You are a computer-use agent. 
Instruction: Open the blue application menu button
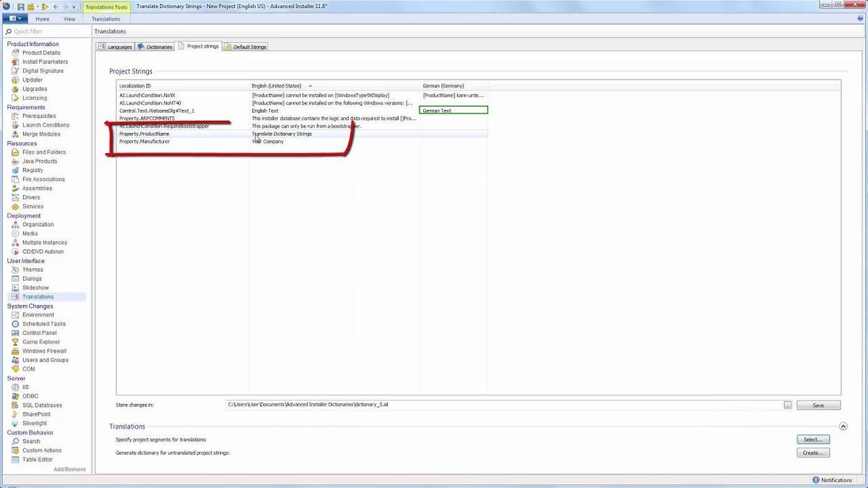click(14, 19)
